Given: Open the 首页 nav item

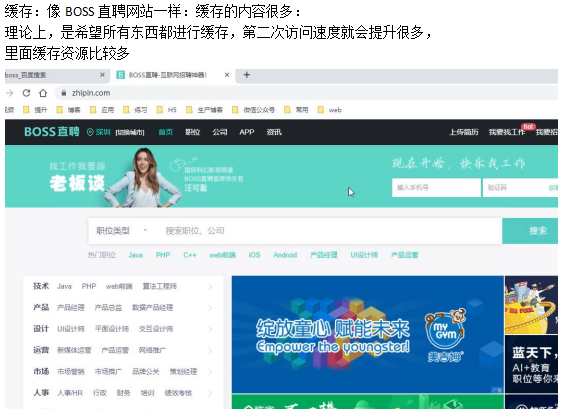Looking at the screenshot, I should [166, 132].
